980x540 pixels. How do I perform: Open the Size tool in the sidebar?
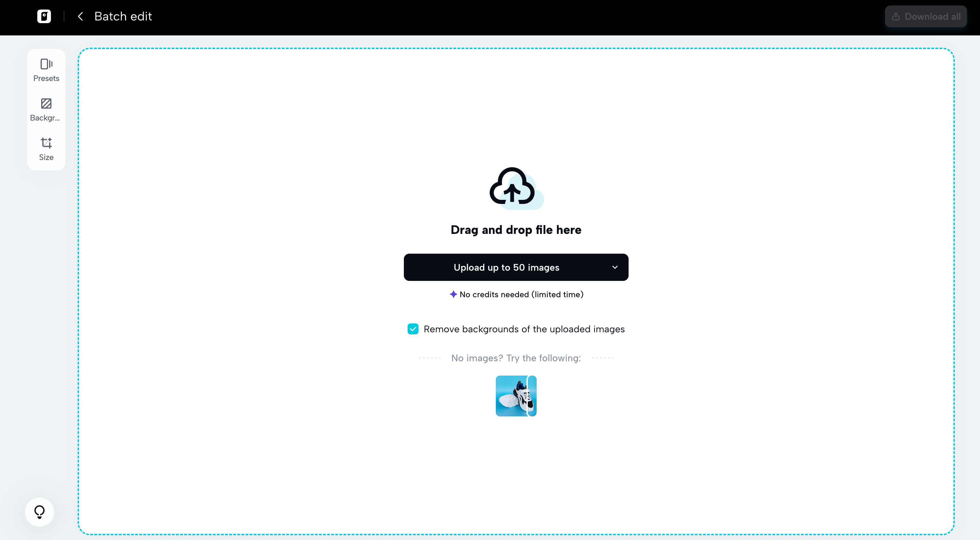coord(46,149)
